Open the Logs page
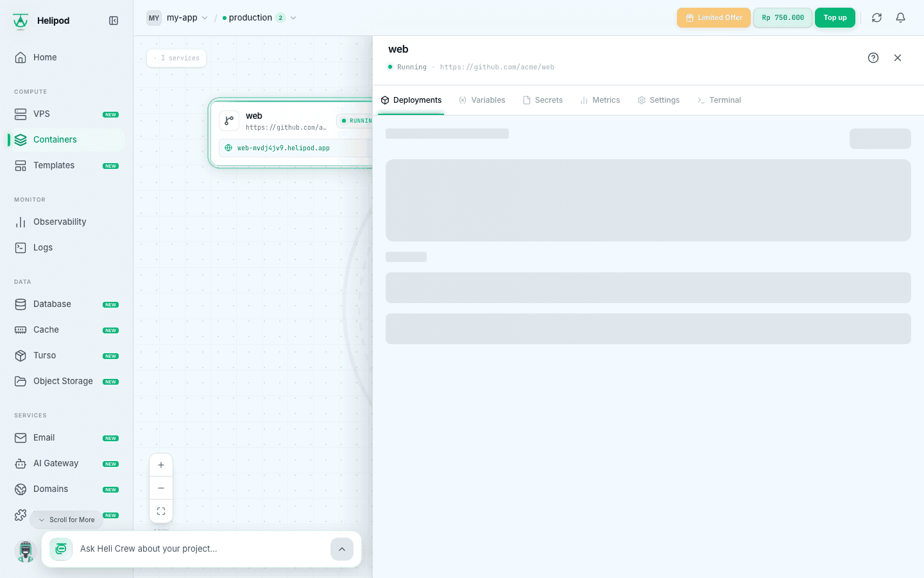 click(66, 247)
